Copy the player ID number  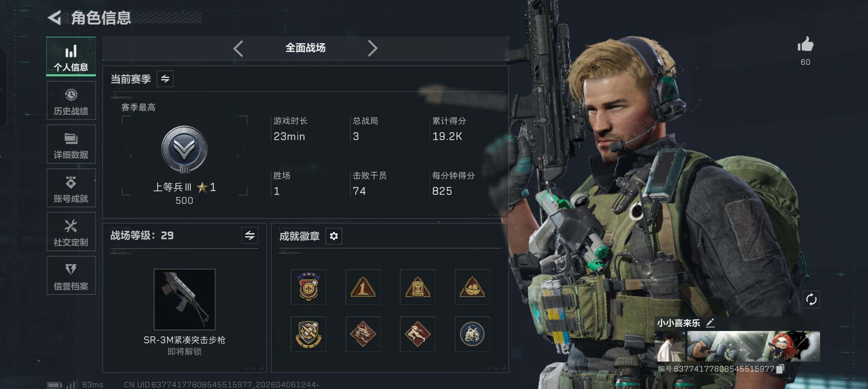[x=780, y=369]
